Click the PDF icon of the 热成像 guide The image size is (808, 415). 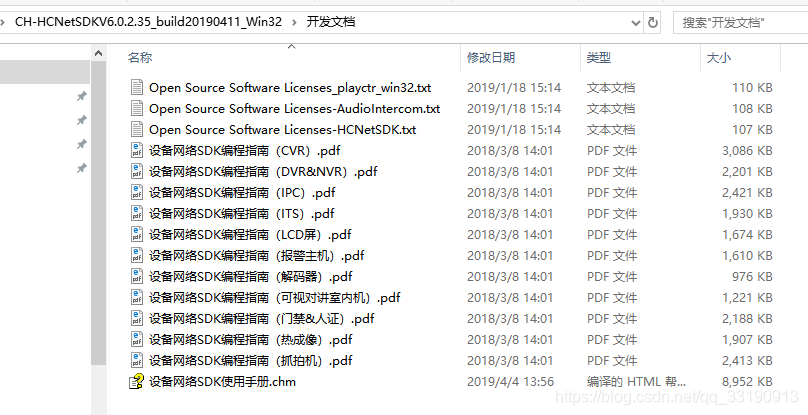[x=137, y=340]
